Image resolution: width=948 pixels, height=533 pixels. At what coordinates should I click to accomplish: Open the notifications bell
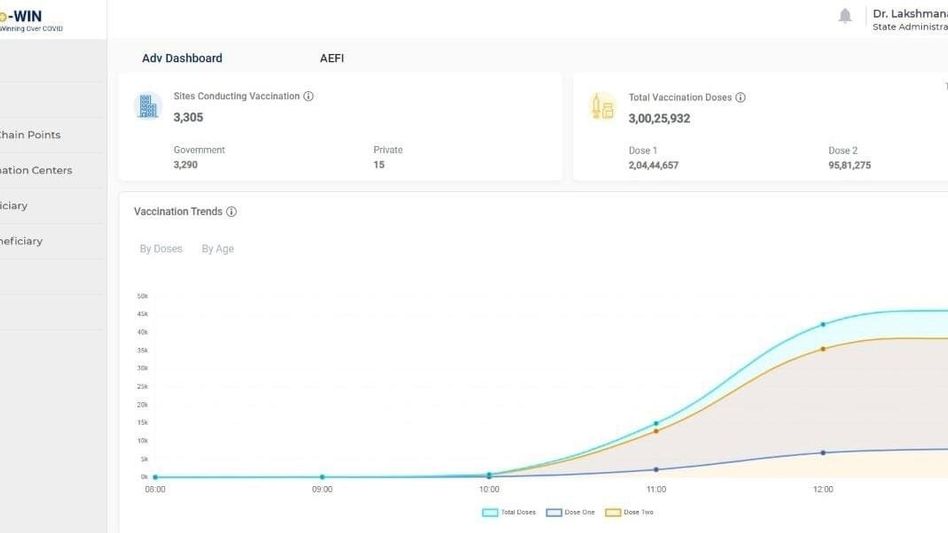tap(845, 16)
